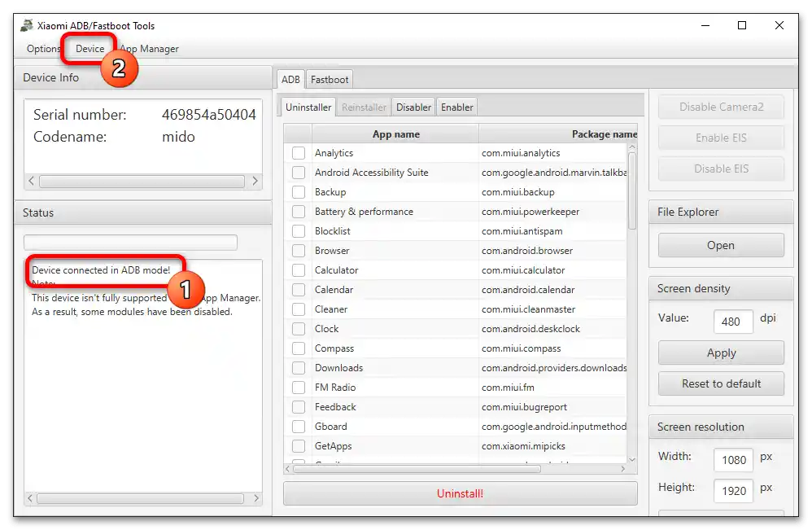Select the com.miui.fm package cell

pyautogui.click(x=552, y=388)
